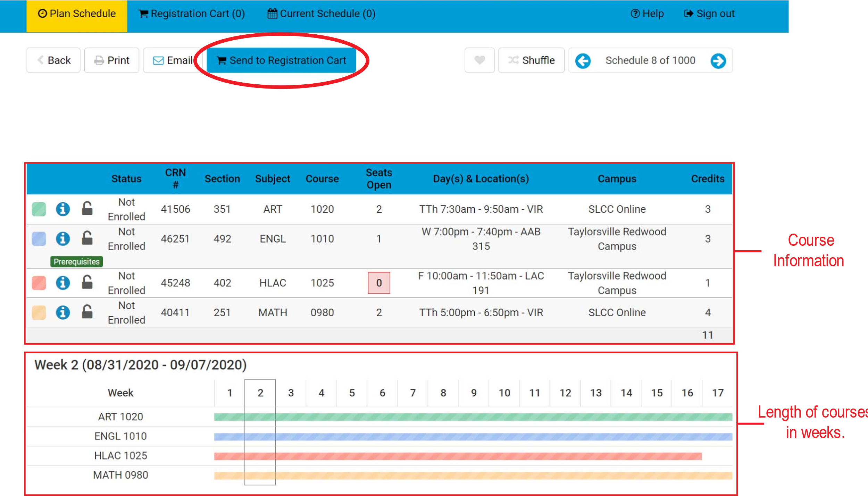
Task: Click the Prerequisites badge under ENGL
Action: [76, 262]
